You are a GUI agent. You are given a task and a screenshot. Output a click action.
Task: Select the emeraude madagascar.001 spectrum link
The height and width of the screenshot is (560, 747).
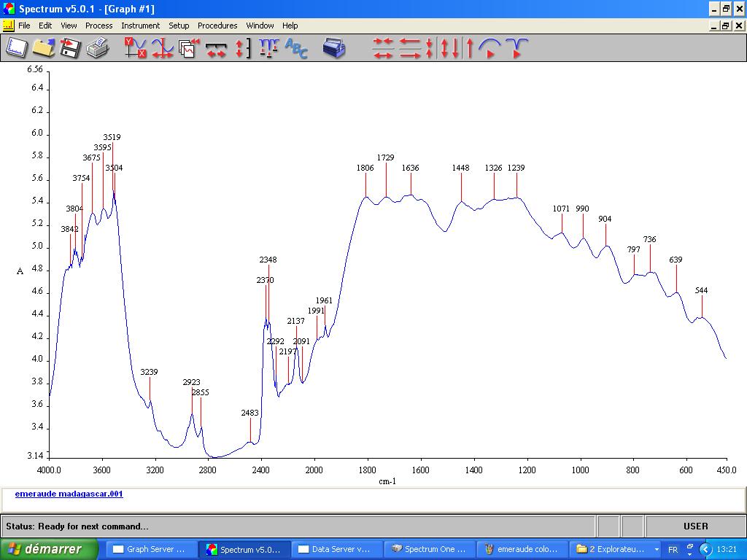pyautogui.click(x=69, y=494)
